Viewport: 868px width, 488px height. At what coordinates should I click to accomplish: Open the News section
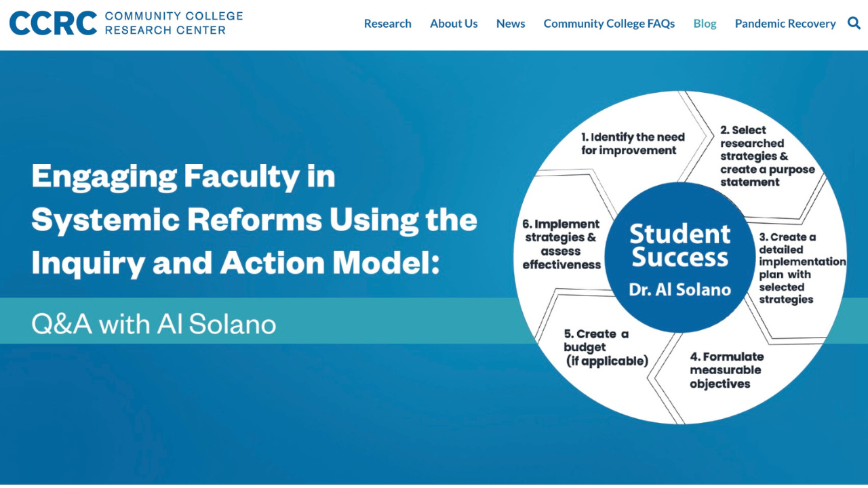pyautogui.click(x=511, y=24)
